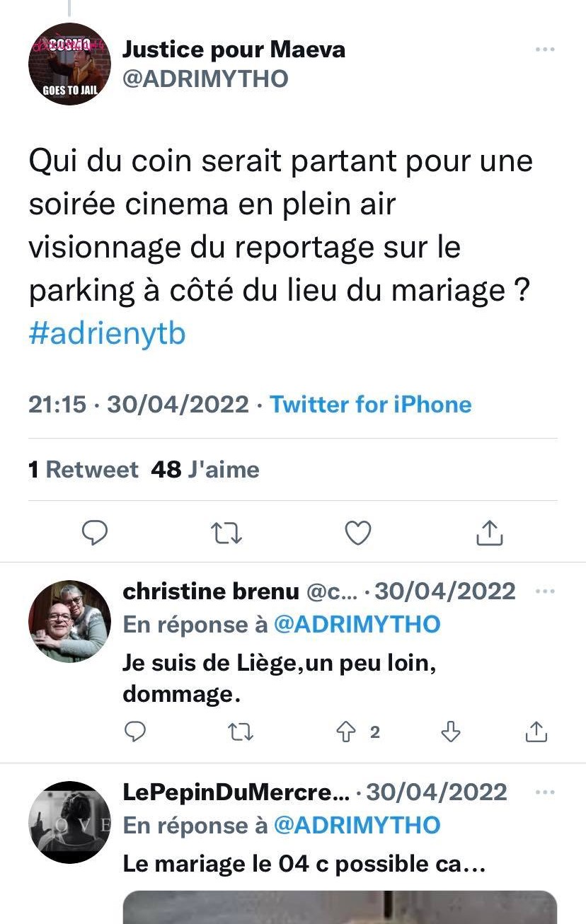View the 48 J'aime likes list

coord(205,470)
